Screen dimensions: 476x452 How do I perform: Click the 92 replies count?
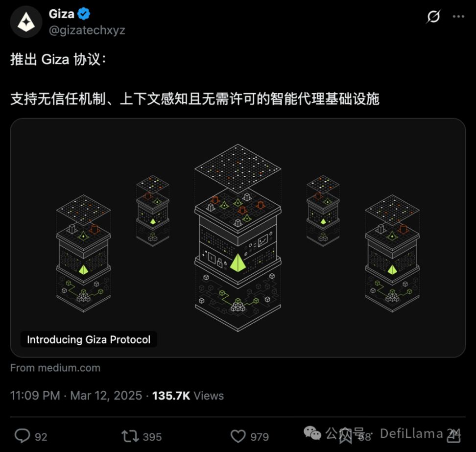pyautogui.click(x=41, y=437)
